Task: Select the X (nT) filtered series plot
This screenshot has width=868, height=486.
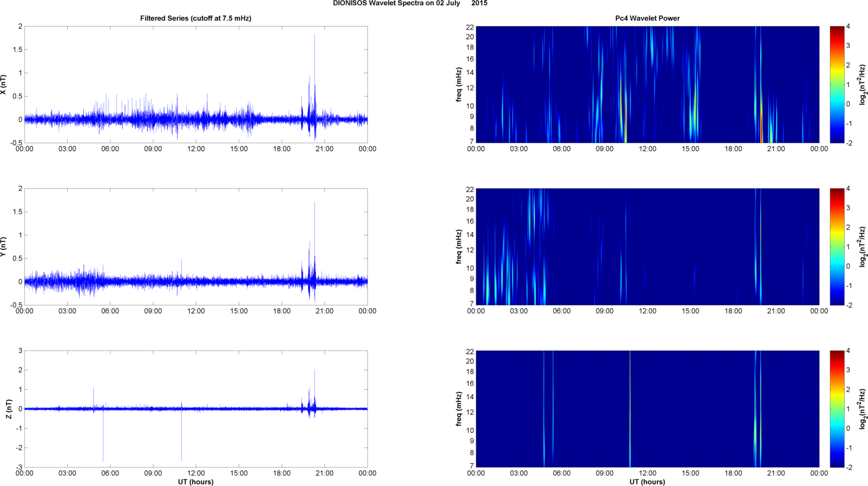Action: 196,84
